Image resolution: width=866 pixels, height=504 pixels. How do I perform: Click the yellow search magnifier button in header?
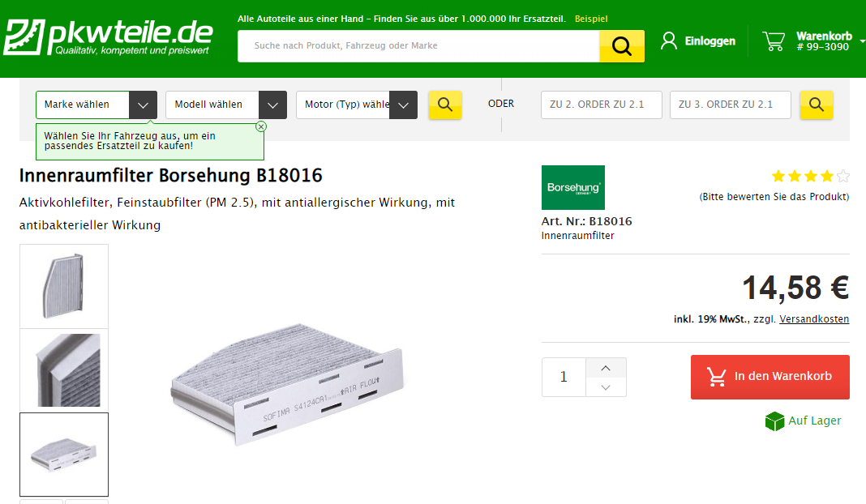click(x=622, y=46)
